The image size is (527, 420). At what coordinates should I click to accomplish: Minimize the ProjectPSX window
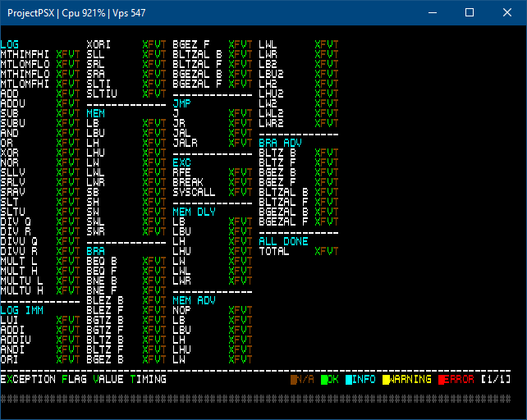pos(432,13)
